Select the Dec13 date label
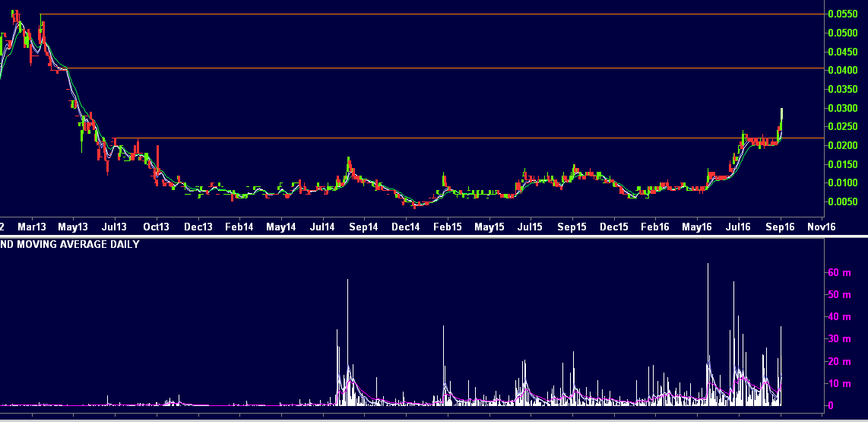Image resolution: width=868 pixels, height=422 pixels. click(x=198, y=227)
